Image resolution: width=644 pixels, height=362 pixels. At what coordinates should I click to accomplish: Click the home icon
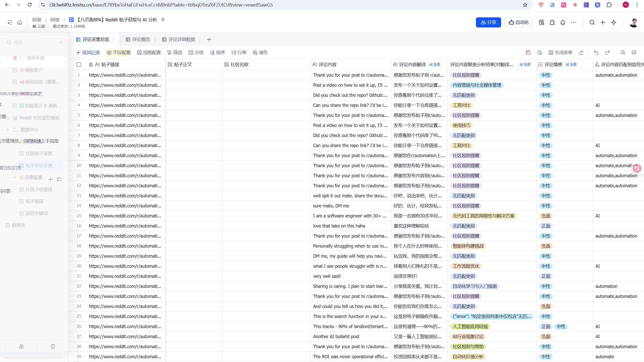pyautogui.click(x=20, y=22)
